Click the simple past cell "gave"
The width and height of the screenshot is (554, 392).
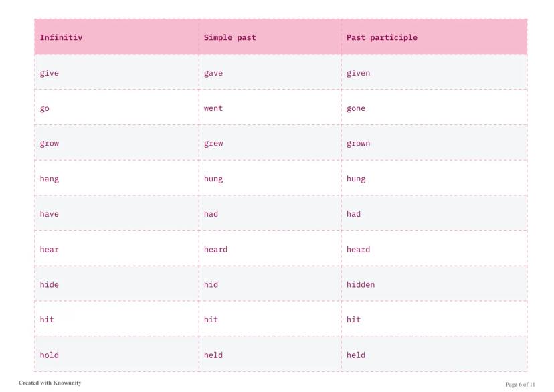click(x=213, y=73)
